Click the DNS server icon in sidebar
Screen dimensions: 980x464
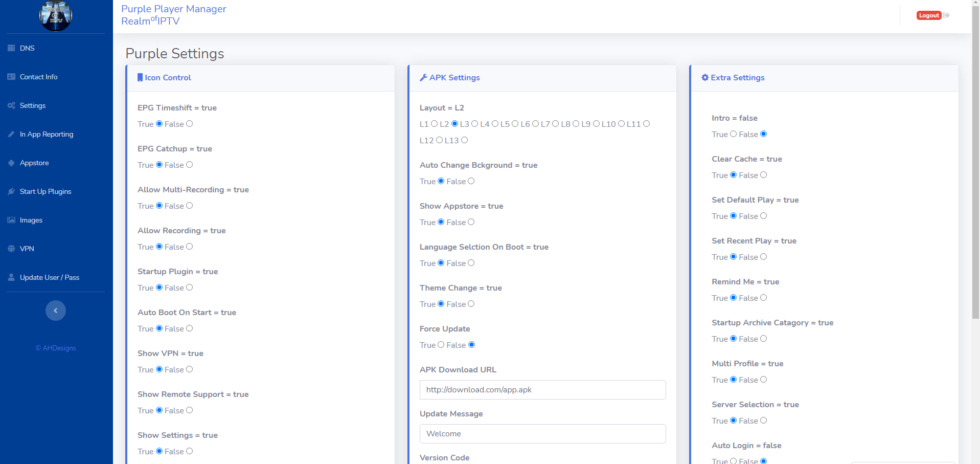(x=11, y=48)
